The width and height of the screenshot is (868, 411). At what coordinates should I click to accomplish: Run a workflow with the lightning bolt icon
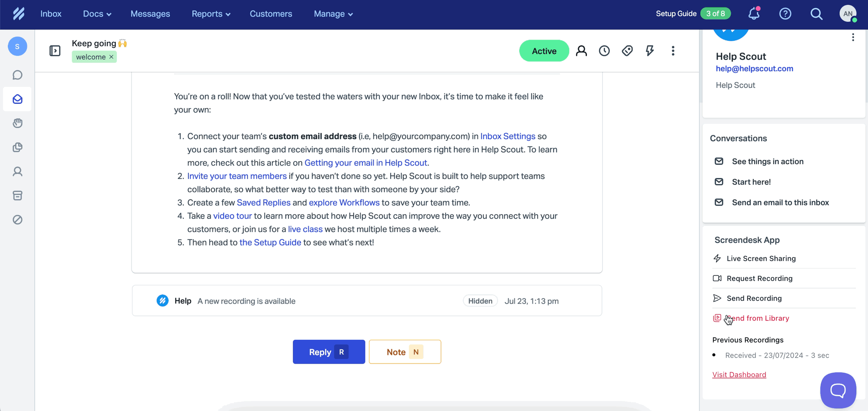point(650,50)
